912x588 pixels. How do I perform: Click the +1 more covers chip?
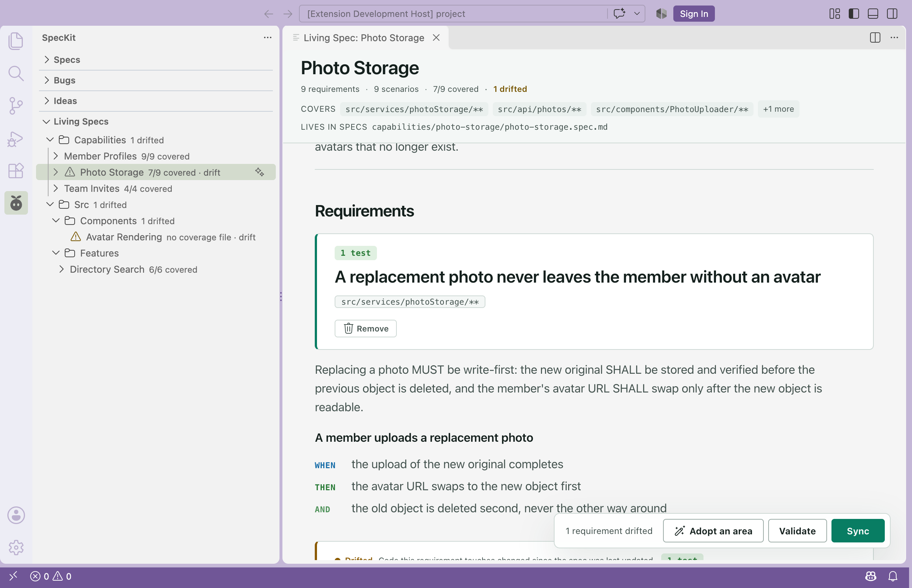(x=778, y=109)
